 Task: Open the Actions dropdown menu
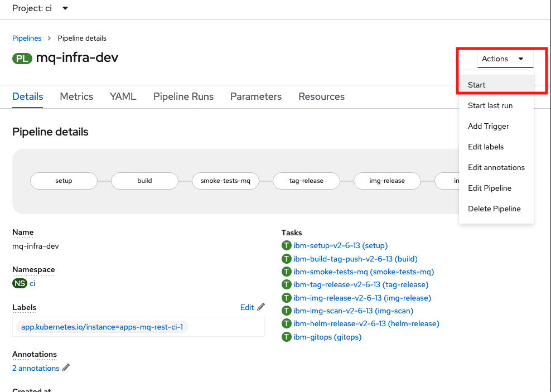(x=505, y=59)
